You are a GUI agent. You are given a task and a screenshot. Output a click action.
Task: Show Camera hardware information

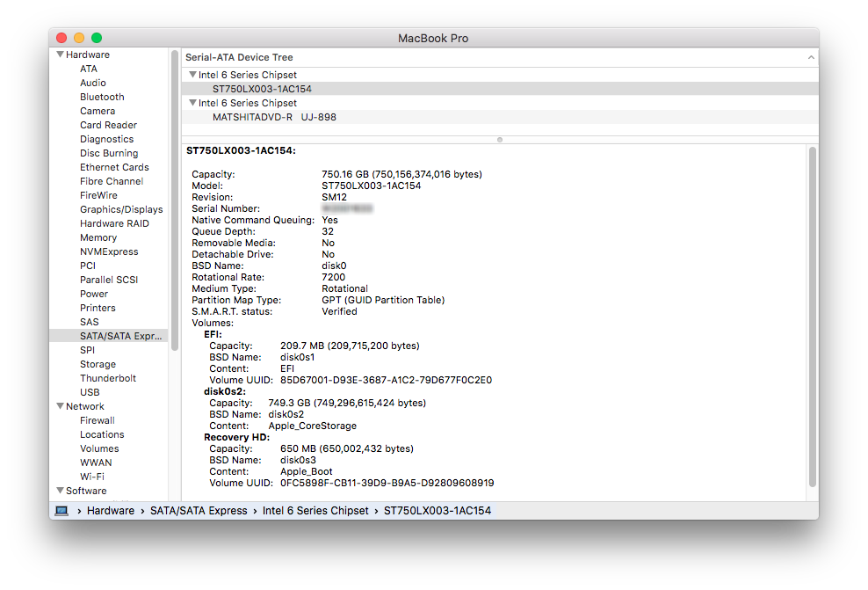[x=98, y=111]
